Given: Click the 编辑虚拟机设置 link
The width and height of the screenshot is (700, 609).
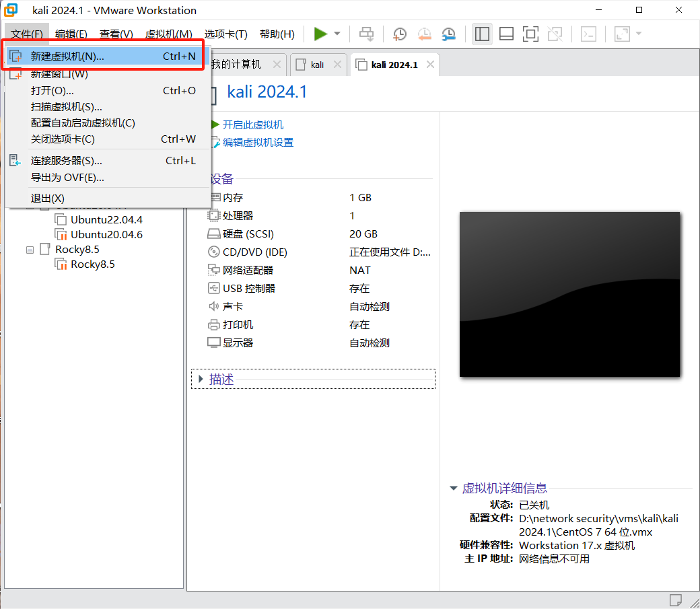Looking at the screenshot, I should 258,143.
